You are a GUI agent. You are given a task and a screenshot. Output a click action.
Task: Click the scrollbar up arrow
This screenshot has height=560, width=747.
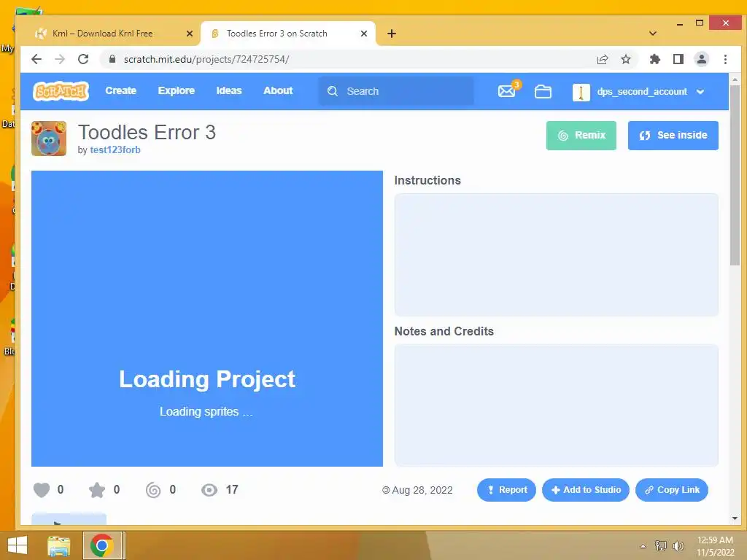click(735, 79)
